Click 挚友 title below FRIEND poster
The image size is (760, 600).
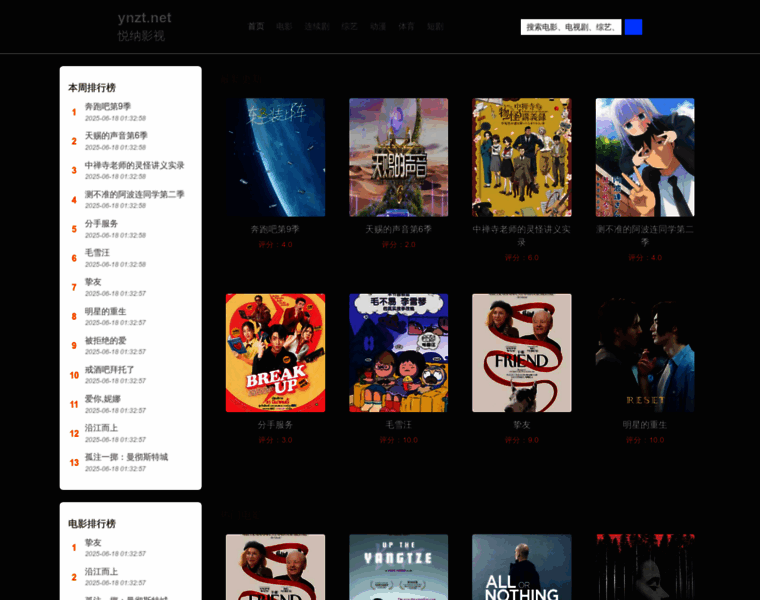click(x=522, y=425)
